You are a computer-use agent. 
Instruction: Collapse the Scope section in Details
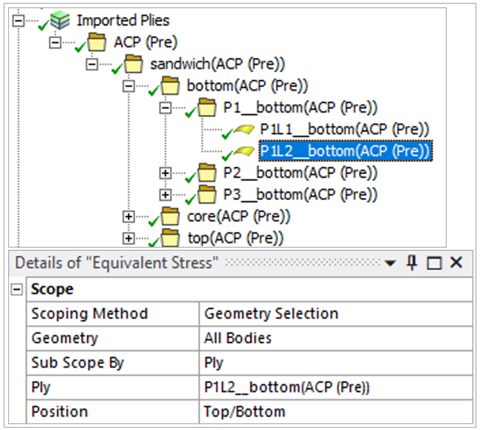pos(17,289)
